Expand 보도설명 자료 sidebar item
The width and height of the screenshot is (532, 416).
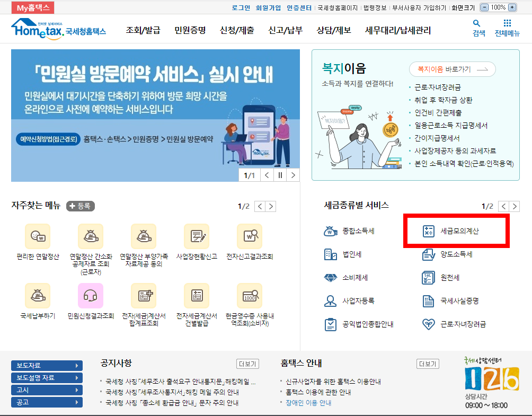pyautogui.click(x=47, y=378)
